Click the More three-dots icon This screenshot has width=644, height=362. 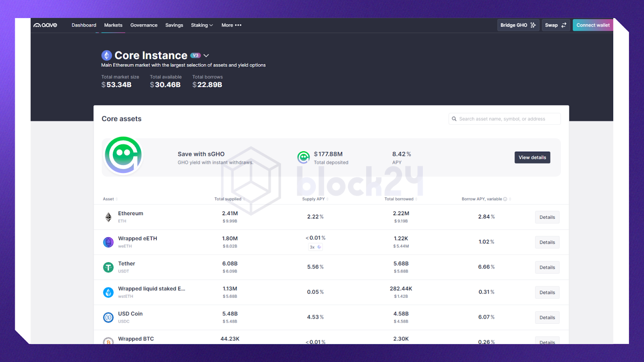coord(238,25)
